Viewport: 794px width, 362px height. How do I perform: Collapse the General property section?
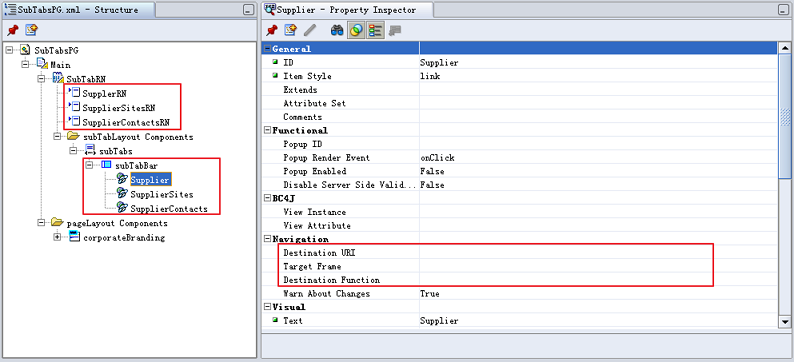(x=267, y=49)
